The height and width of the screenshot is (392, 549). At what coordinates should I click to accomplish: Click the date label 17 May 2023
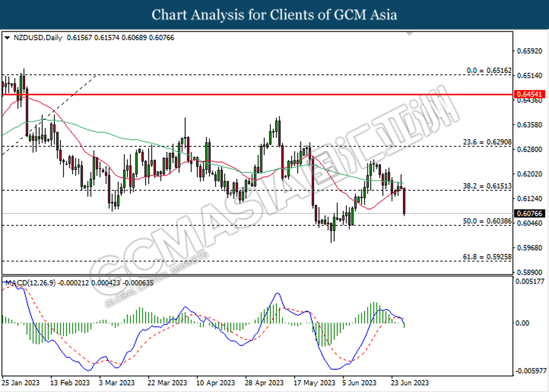click(314, 383)
